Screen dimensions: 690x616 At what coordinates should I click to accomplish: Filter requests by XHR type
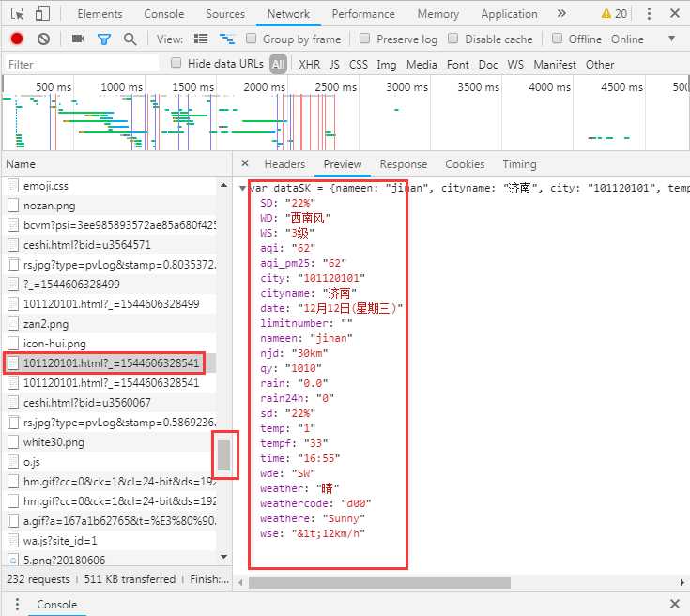coord(310,65)
